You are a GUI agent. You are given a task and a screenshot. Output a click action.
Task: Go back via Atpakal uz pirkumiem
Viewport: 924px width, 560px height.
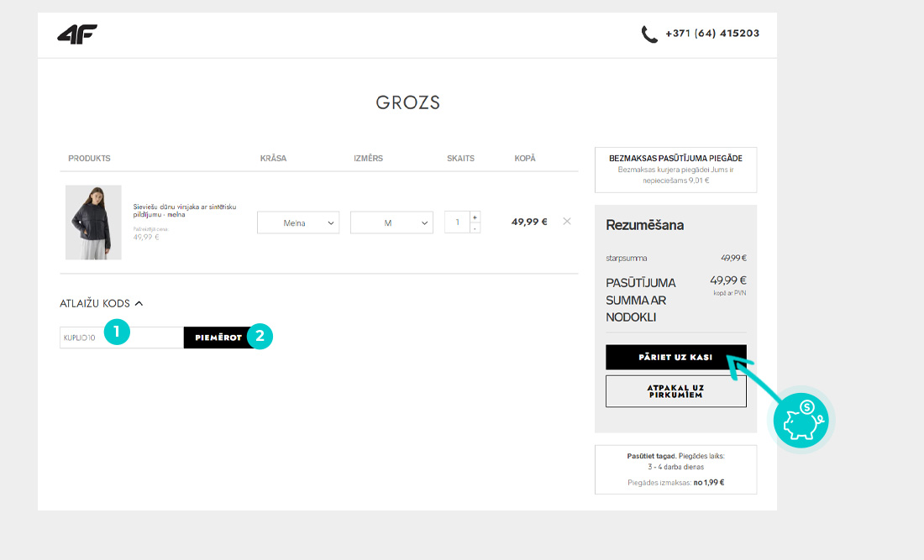pyautogui.click(x=675, y=391)
